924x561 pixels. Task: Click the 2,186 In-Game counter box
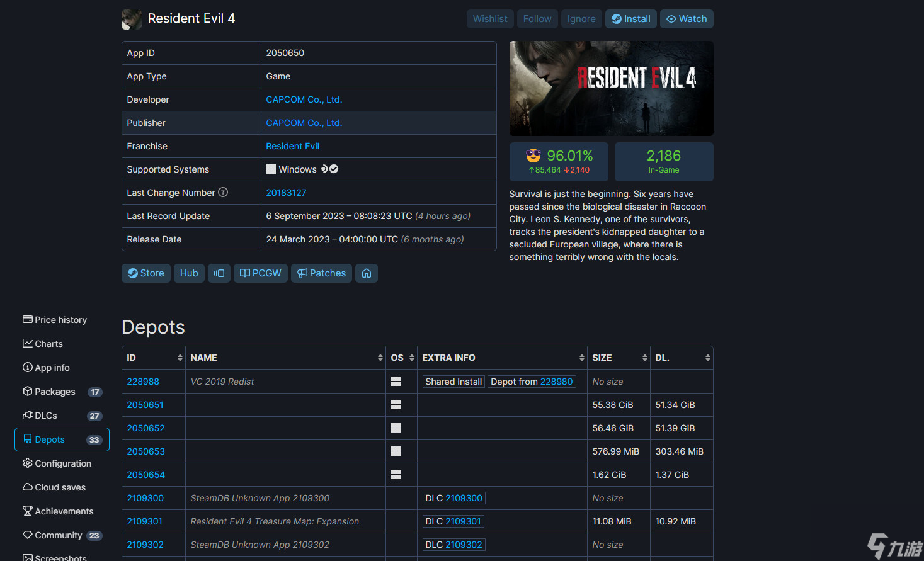click(x=664, y=162)
